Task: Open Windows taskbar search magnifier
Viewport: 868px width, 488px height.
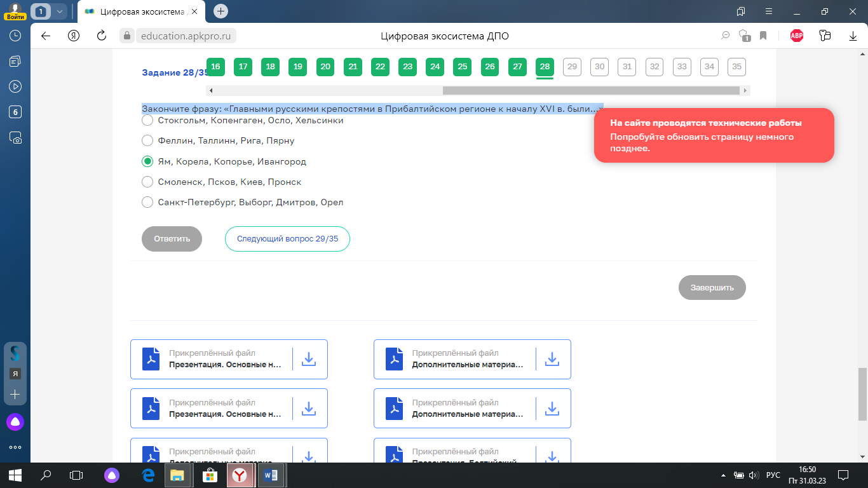Action: [x=46, y=475]
